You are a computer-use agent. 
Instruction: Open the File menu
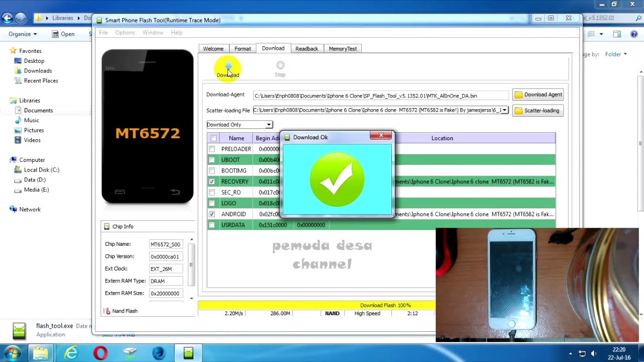coord(103,33)
